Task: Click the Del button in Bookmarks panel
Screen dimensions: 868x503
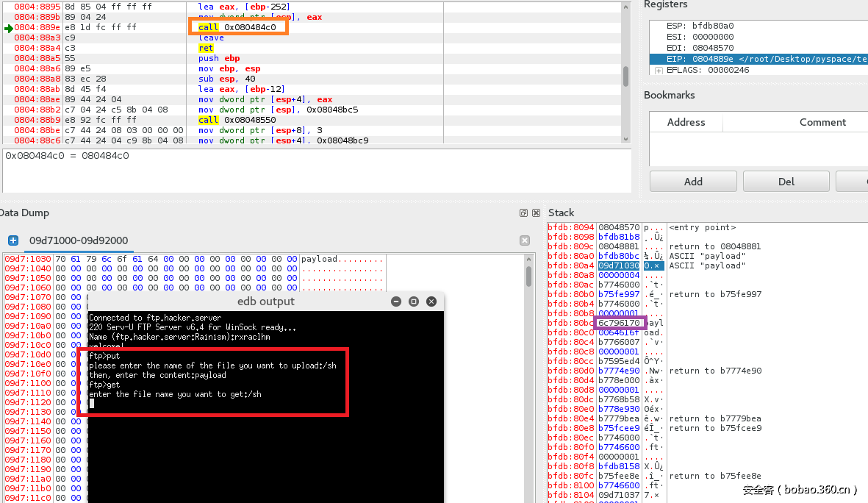Action: pyautogui.click(x=786, y=181)
